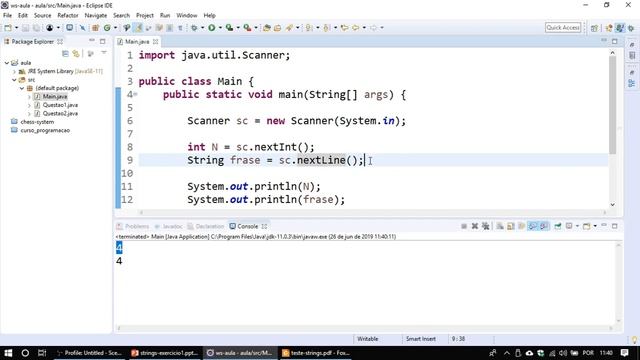Select the Package Explorer tab
This screenshot has width=640, height=360.
pos(32,42)
